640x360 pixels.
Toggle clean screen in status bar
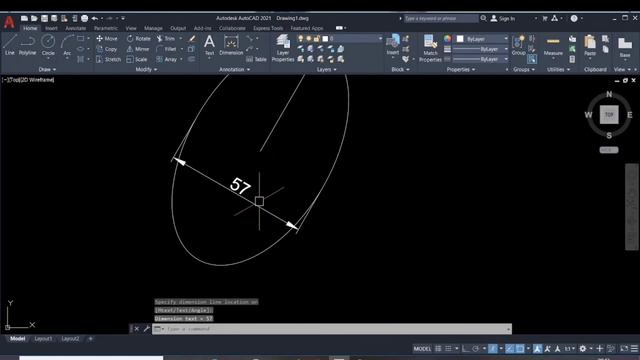coord(624,349)
